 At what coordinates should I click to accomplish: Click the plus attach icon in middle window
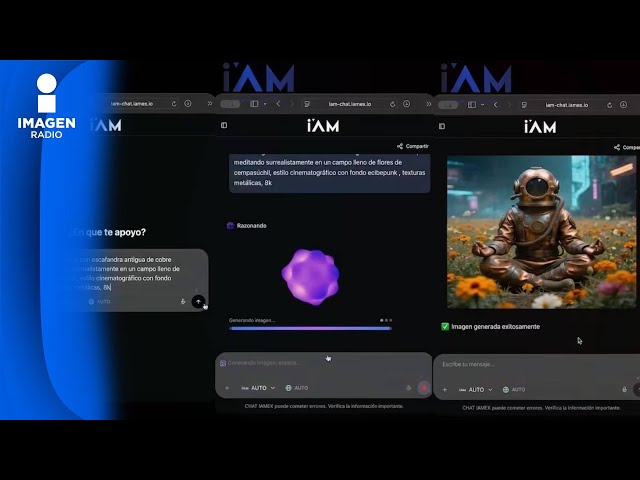(227, 388)
